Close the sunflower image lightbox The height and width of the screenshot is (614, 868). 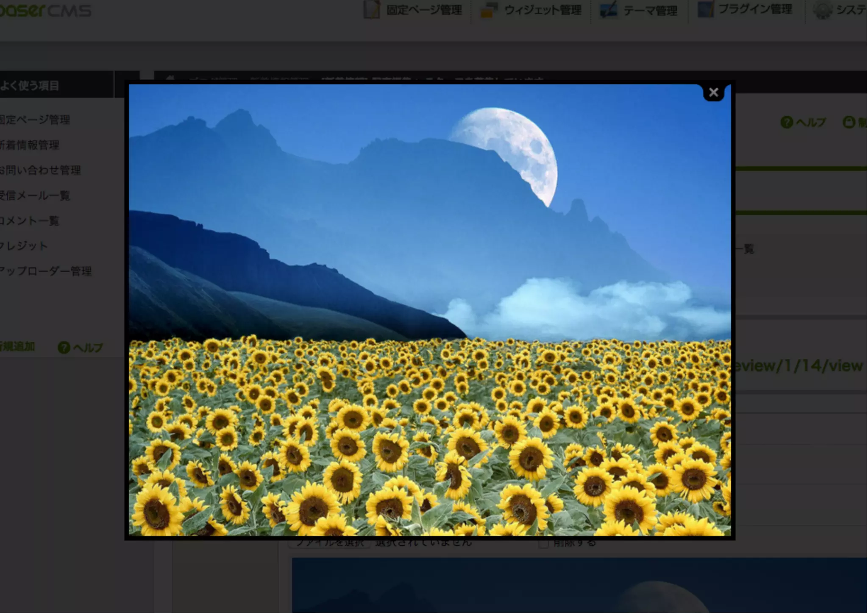coord(713,92)
